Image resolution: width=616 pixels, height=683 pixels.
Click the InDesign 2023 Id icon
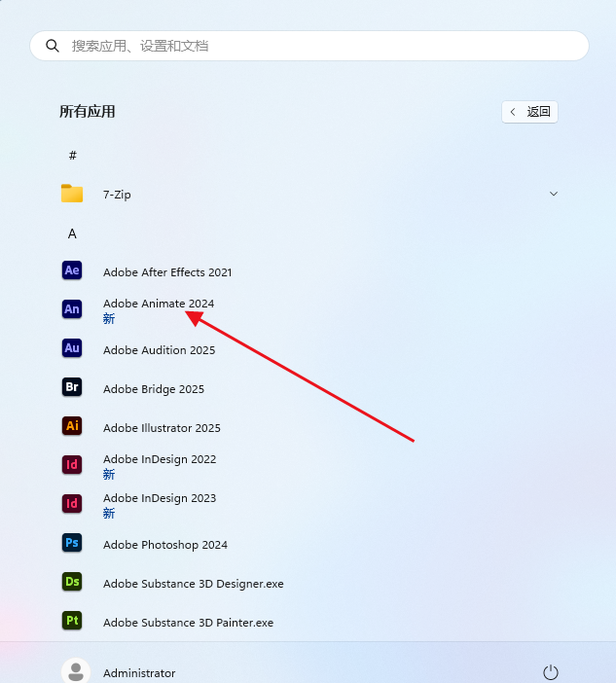pyautogui.click(x=72, y=504)
